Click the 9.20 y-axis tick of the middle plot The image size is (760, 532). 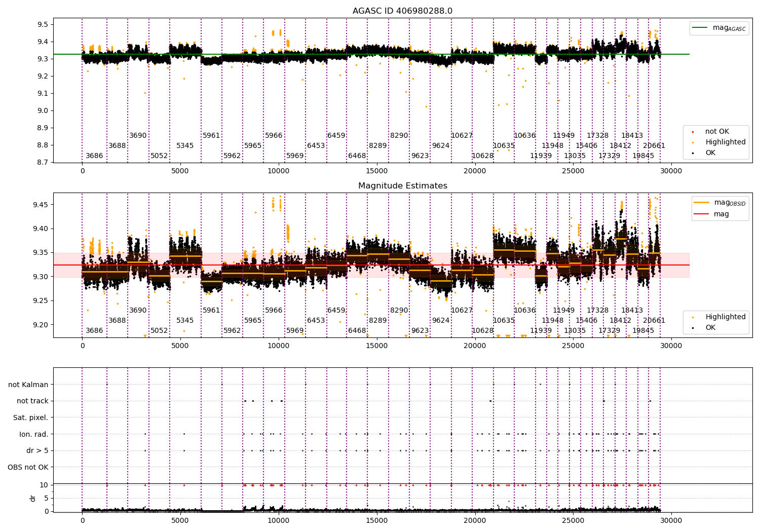tap(41, 325)
